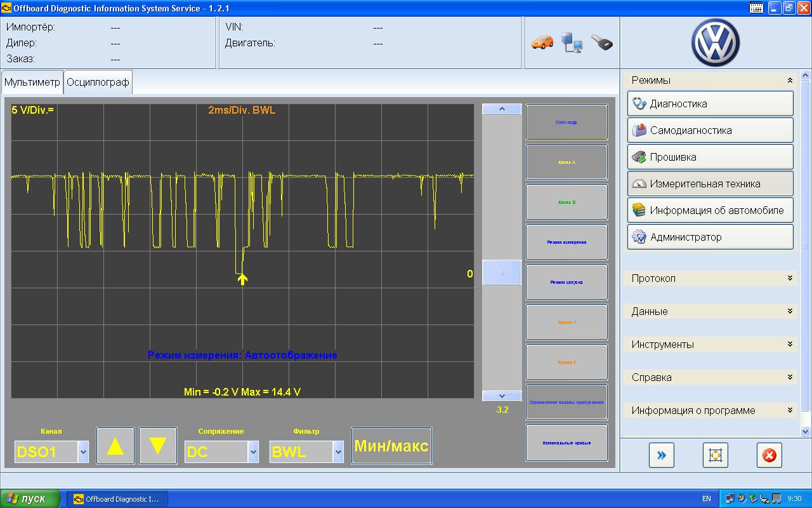Toggle Канал A channel button
Image resolution: width=812 pixels, height=508 pixels.
(x=566, y=162)
